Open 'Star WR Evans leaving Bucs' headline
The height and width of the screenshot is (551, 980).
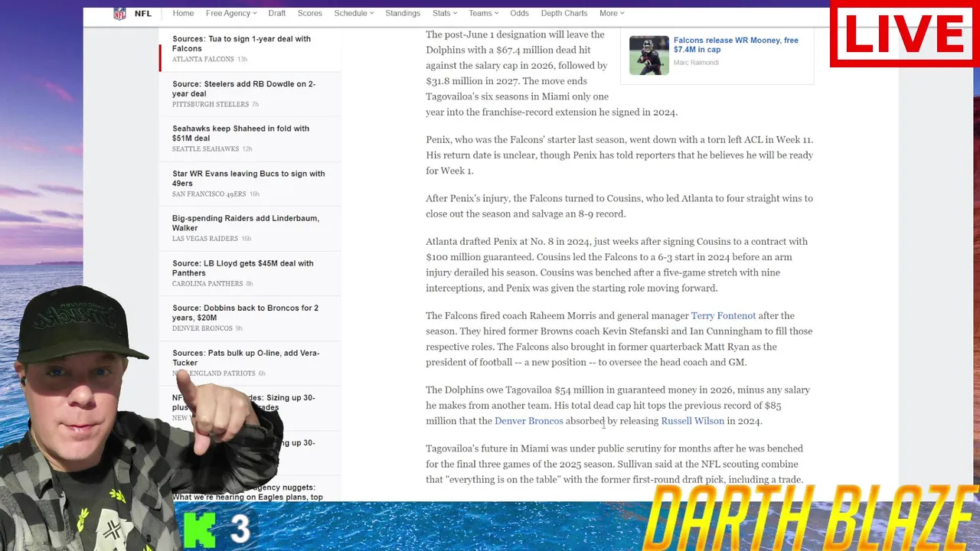[248, 178]
